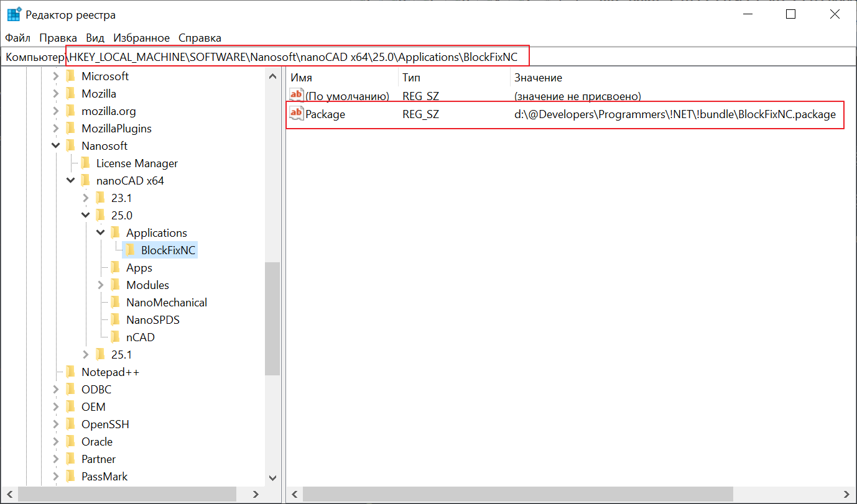Expand the MozillaPlugins key
The image size is (857, 504).
coord(55,129)
